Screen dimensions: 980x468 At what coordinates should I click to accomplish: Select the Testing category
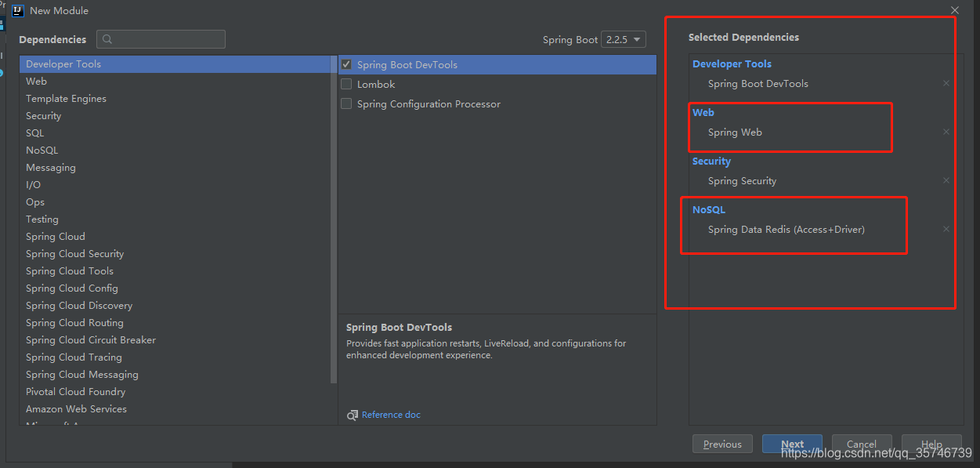175,219
